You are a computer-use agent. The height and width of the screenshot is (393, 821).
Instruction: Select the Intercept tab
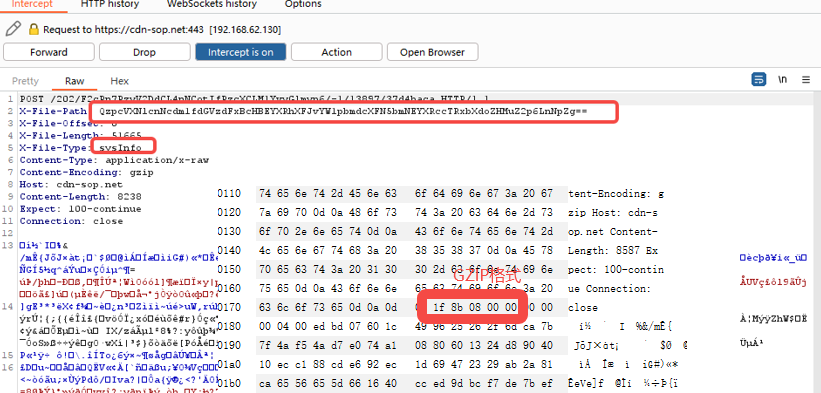pos(32,4)
